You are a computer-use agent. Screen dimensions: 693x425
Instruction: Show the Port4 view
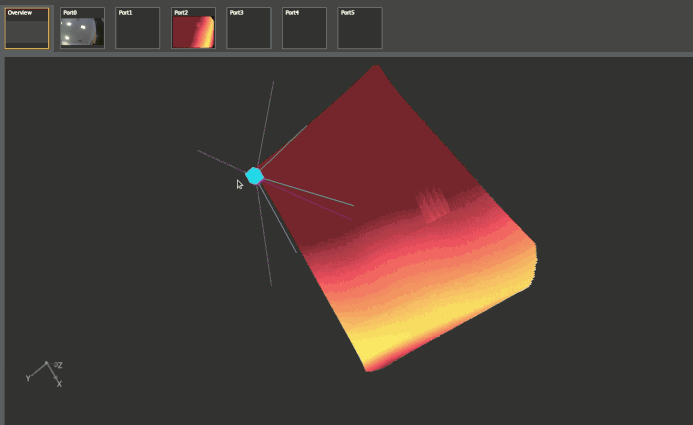(x=304, y=28)
